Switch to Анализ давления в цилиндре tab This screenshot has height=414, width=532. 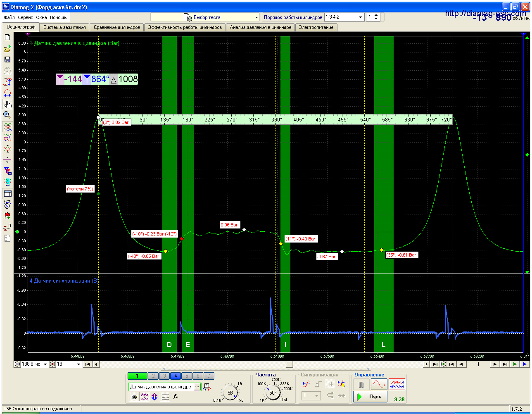coord(261,27)
